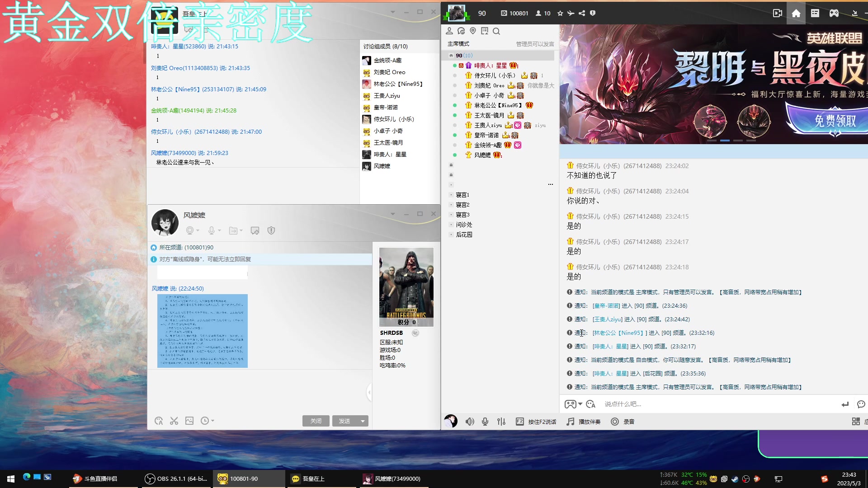Open the game controller icon in YY header

(x=834, y=13)
